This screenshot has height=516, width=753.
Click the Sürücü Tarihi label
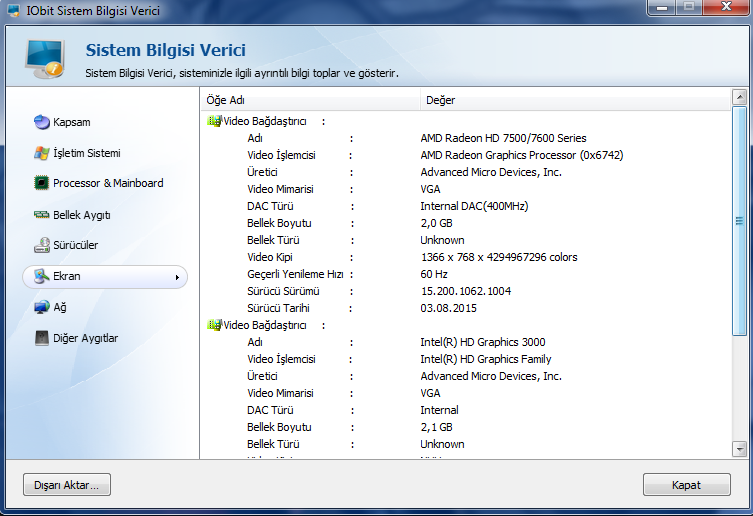[x=278, y=308]
